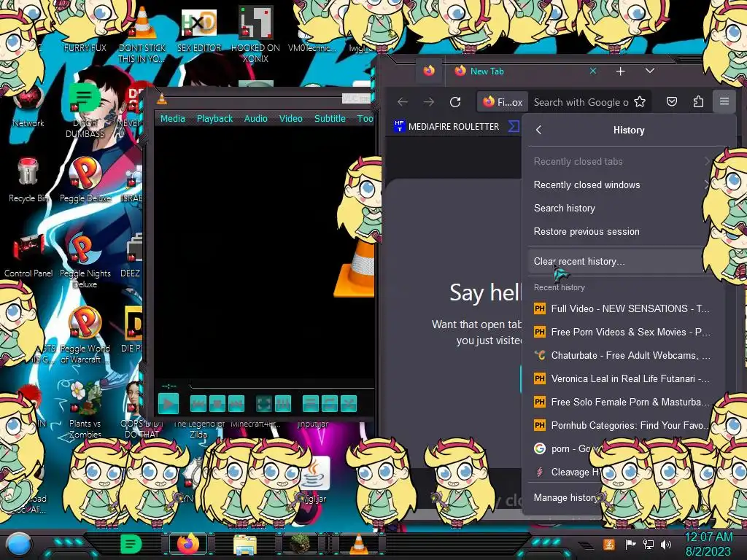Click the VLC seek bar

click(281, 385)
